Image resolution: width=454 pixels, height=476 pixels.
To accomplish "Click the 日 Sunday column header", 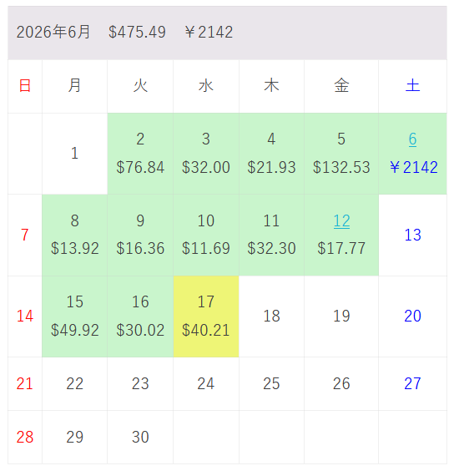I will [x=25, y=86].
